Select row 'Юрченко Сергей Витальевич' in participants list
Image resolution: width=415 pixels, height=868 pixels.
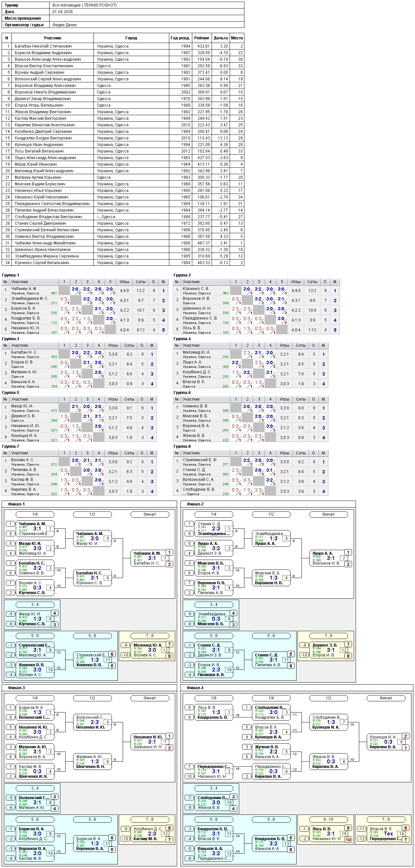click(x=123, y=263)
